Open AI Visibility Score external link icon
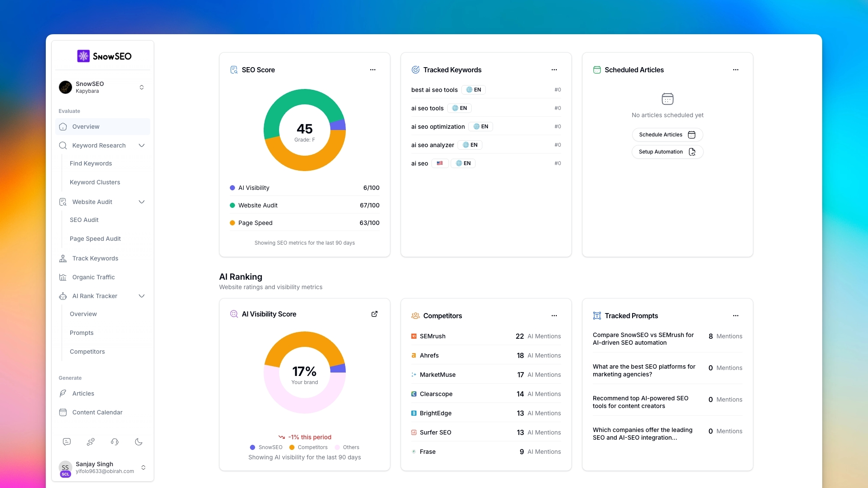The height and width of the screenshot is (488, 868). (375, 314)
